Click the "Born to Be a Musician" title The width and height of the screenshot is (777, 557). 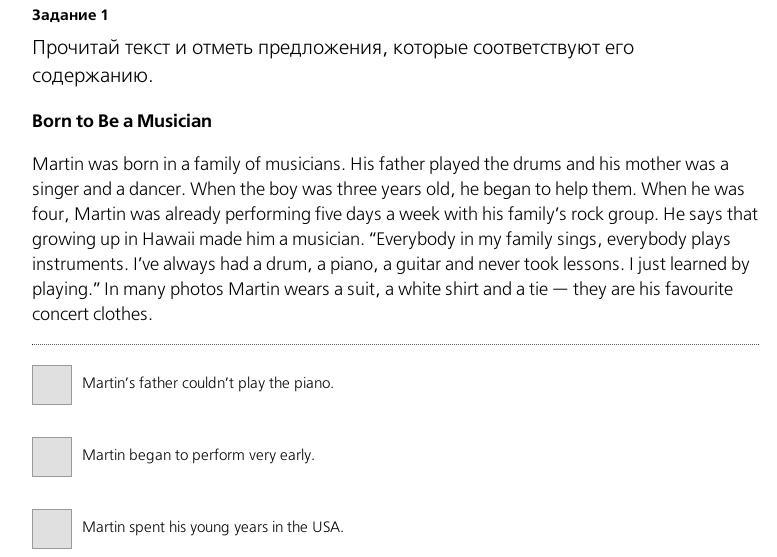[122, 121]
